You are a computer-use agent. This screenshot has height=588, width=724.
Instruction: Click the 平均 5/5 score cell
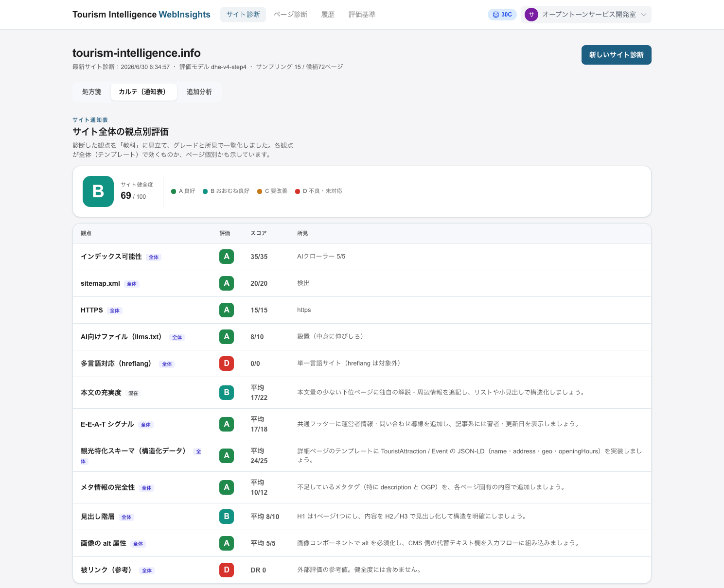pyautogui.click(x=263, y=543)
